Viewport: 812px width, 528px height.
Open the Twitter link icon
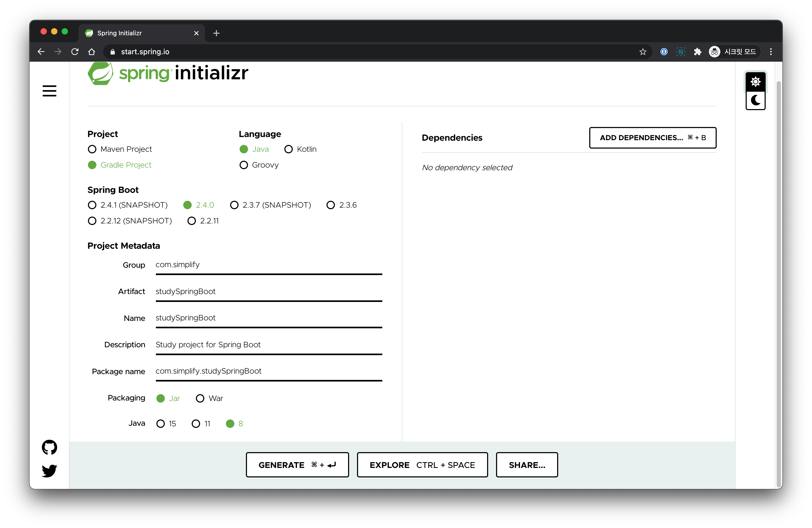49,471
